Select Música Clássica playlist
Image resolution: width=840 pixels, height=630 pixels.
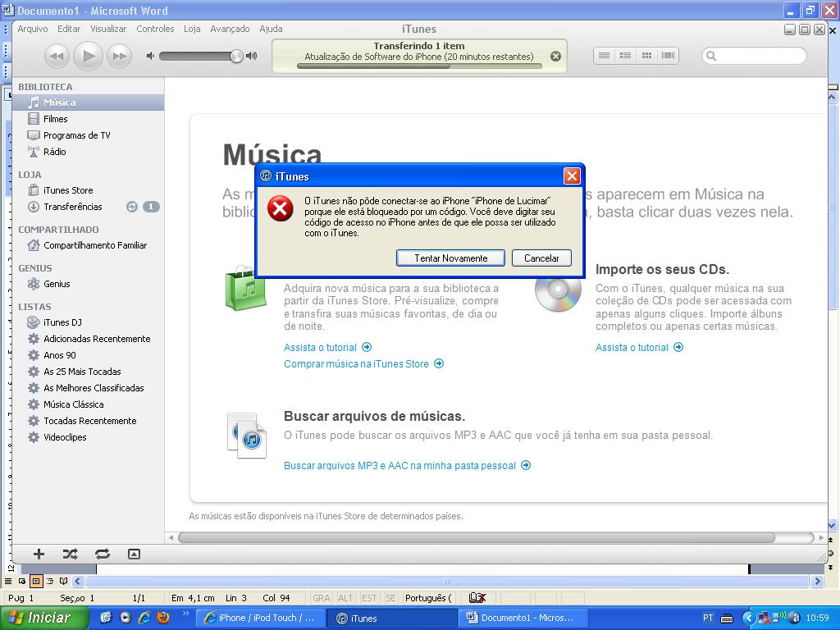tap(88, 404)
